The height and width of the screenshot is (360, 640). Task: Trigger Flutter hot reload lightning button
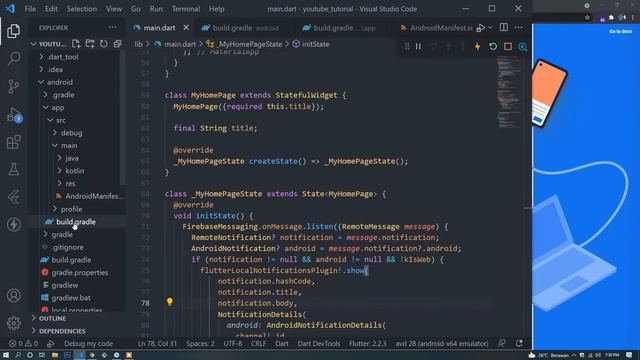[477, 47]
